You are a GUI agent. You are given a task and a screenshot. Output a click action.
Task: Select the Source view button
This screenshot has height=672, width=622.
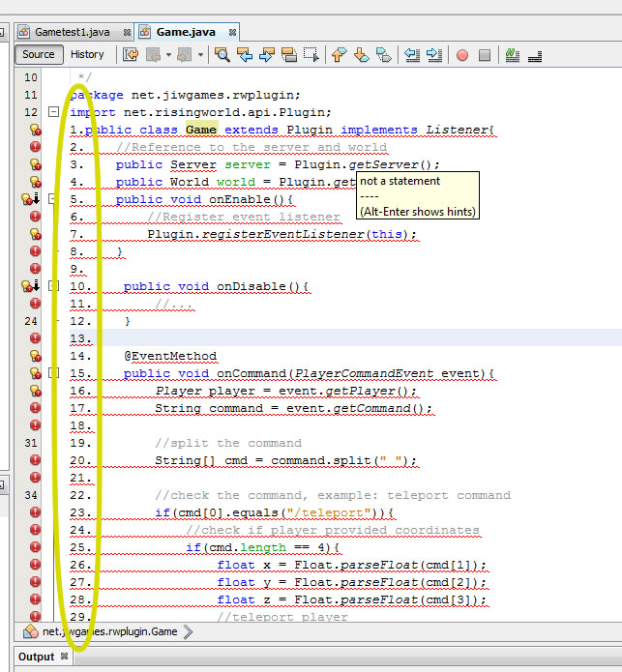click(39, 55)
